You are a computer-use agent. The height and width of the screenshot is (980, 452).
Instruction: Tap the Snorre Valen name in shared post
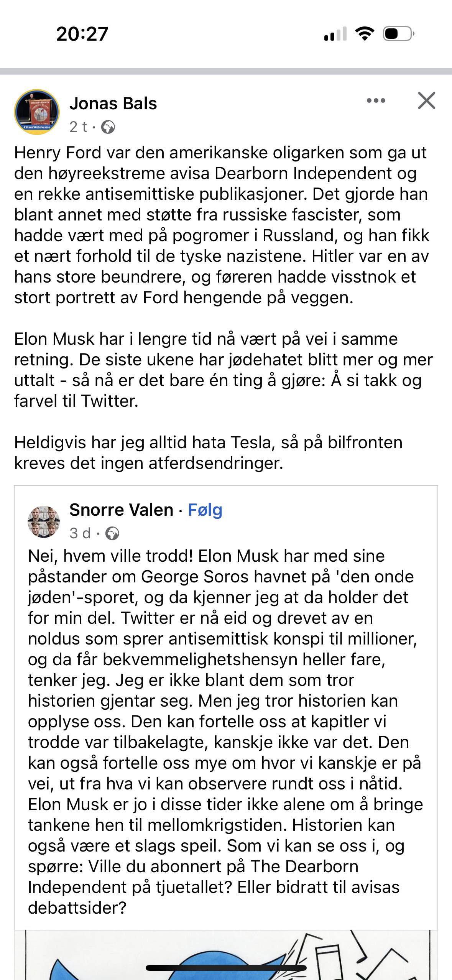pos(121,510)
